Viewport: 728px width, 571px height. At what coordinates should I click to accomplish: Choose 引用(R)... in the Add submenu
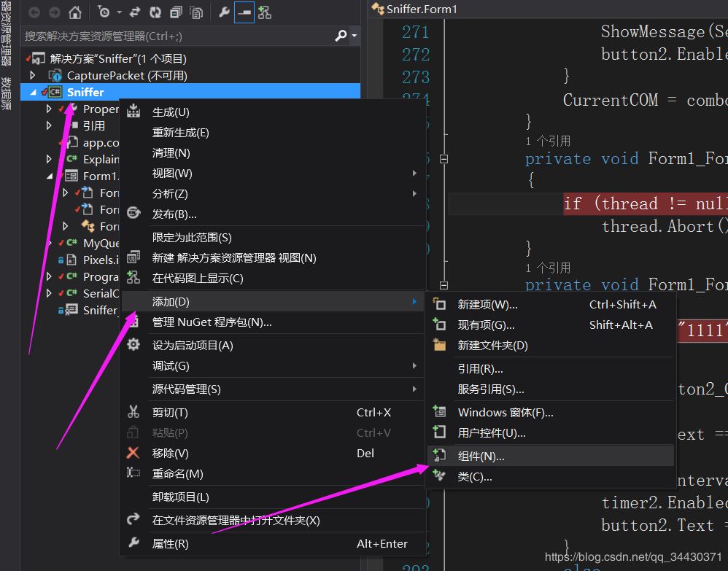click(551, 368)
